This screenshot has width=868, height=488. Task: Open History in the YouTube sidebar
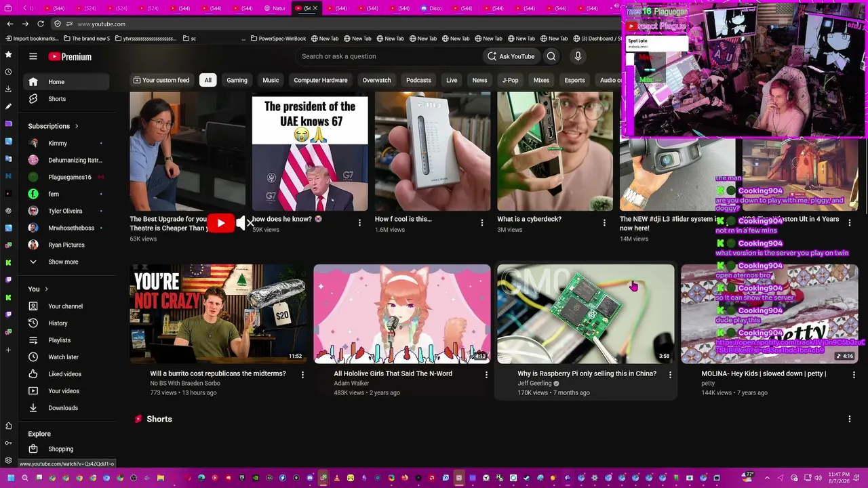66,323
